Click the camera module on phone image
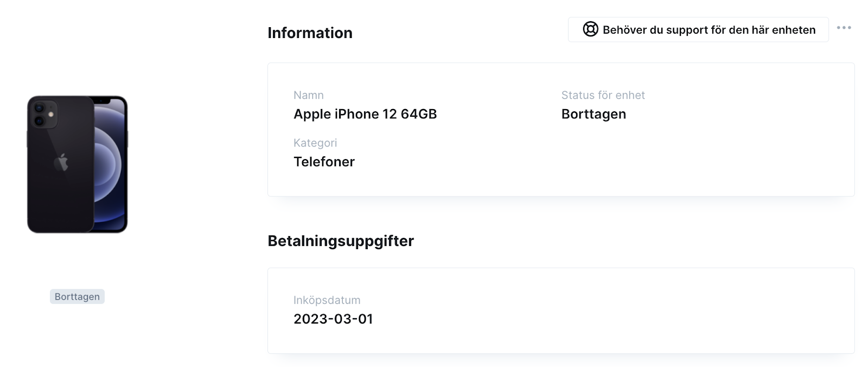868x367 pixels. pyautogui.click(x=44, y=115)
